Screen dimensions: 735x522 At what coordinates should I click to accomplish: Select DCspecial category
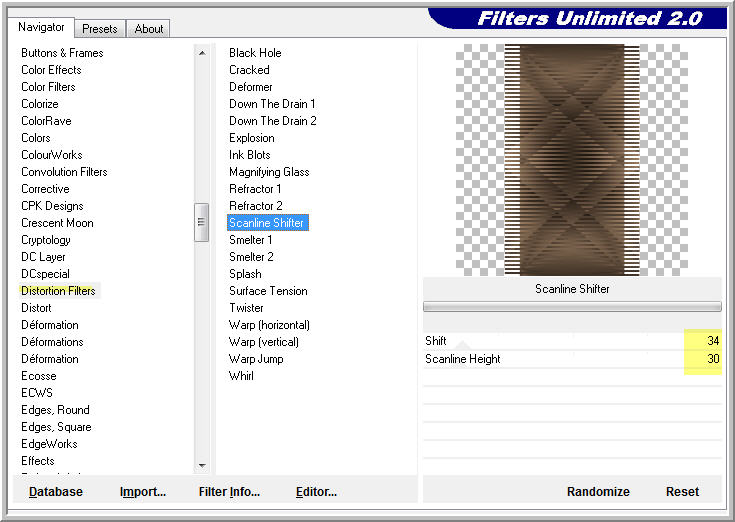(45, 274)
